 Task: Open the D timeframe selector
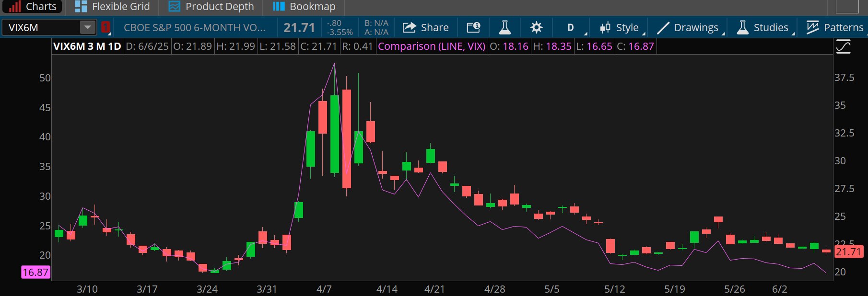571,27
